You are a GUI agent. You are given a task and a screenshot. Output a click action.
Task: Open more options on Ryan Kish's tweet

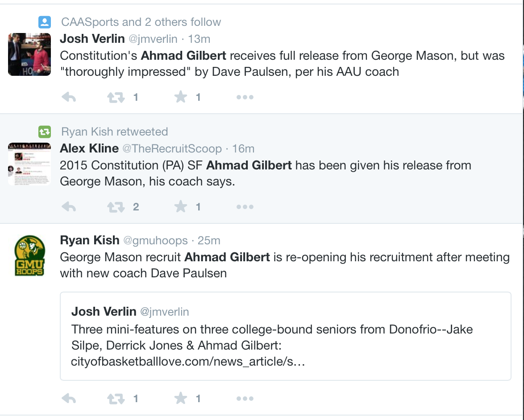click(x=245, y=398)
